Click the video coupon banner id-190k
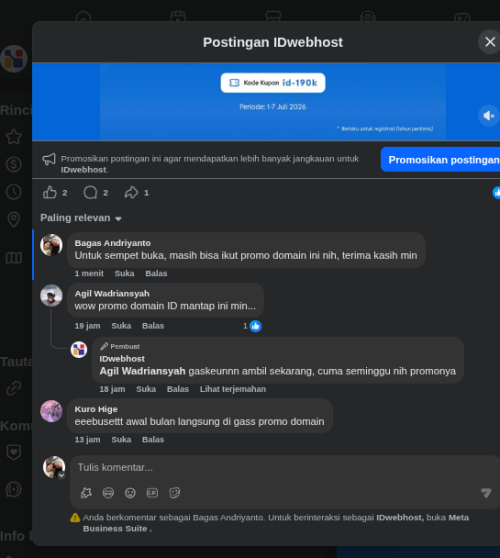The width and height of the screenshot is (500, 558). pos(273,83)
